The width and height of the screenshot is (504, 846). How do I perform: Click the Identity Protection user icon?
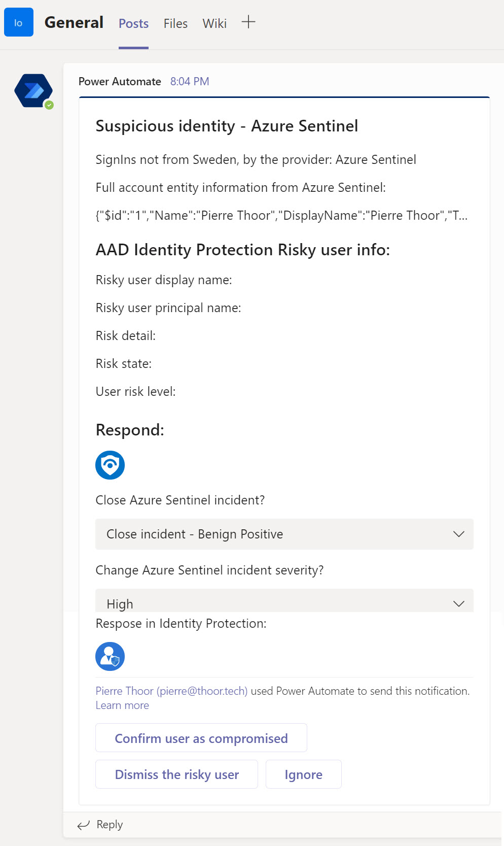point(110,656)
